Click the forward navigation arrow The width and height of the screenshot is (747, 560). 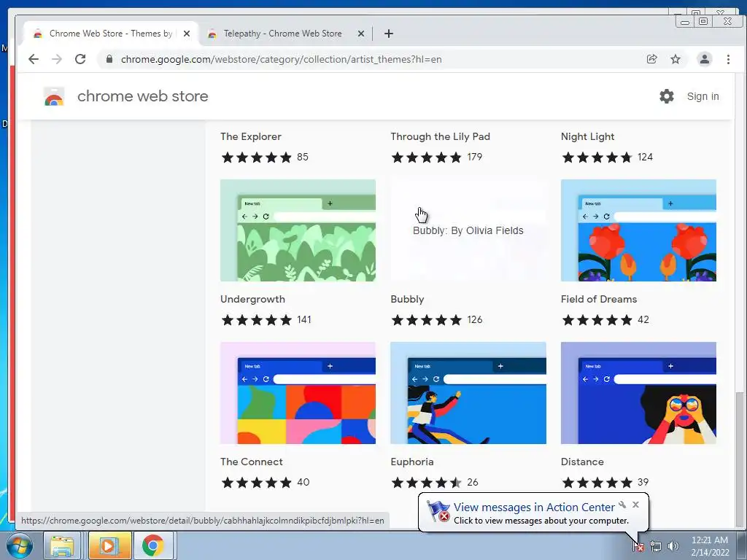click(57, 59)
